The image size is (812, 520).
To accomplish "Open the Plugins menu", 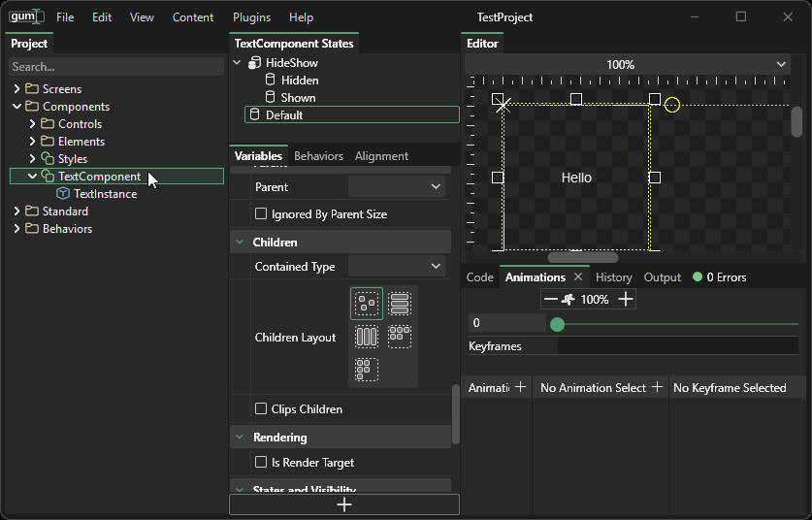I will point(251,17).
